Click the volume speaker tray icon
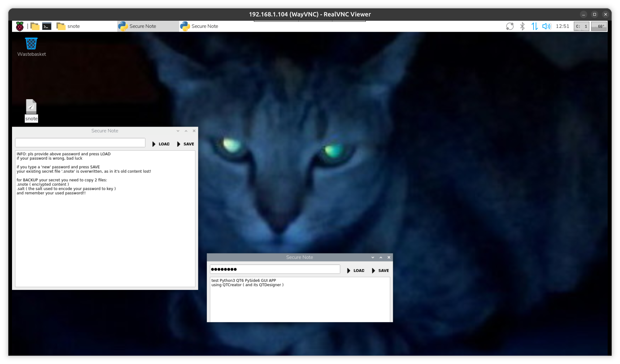 [x=547, y=26]
